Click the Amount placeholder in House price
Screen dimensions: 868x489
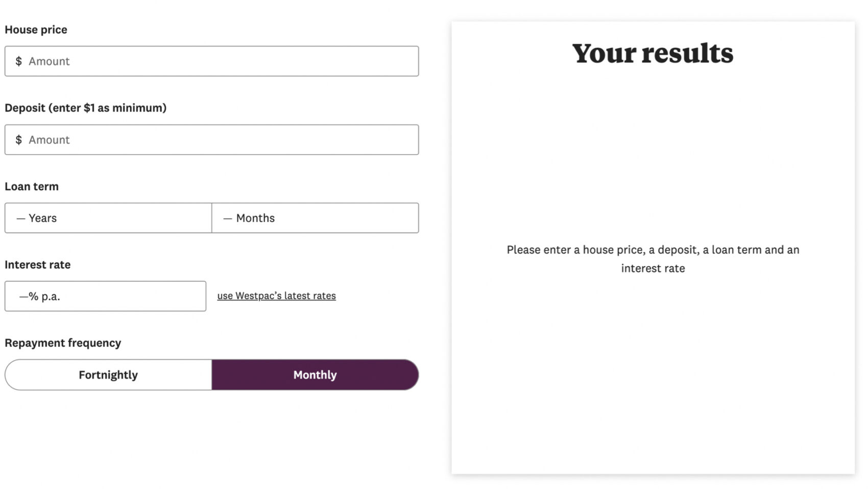(x=50, y=61)
